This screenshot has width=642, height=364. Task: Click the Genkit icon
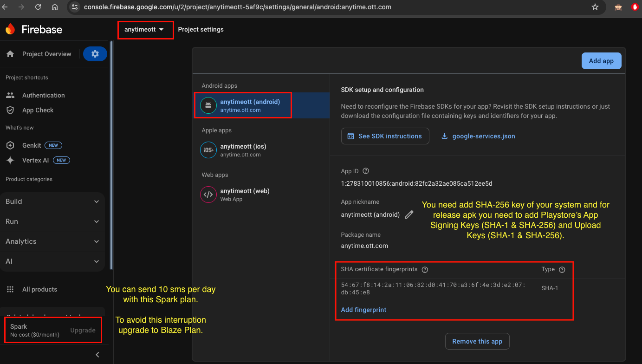tap(10, 145)
